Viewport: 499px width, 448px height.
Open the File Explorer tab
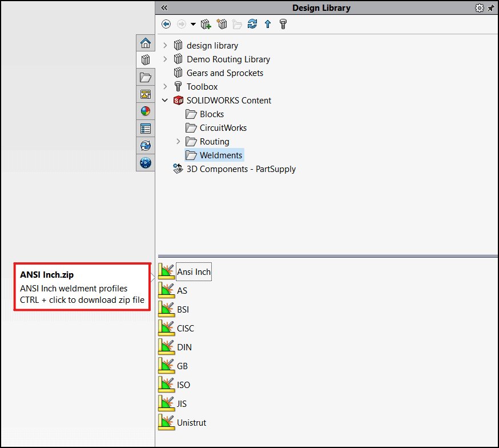[x=146, y=77]
